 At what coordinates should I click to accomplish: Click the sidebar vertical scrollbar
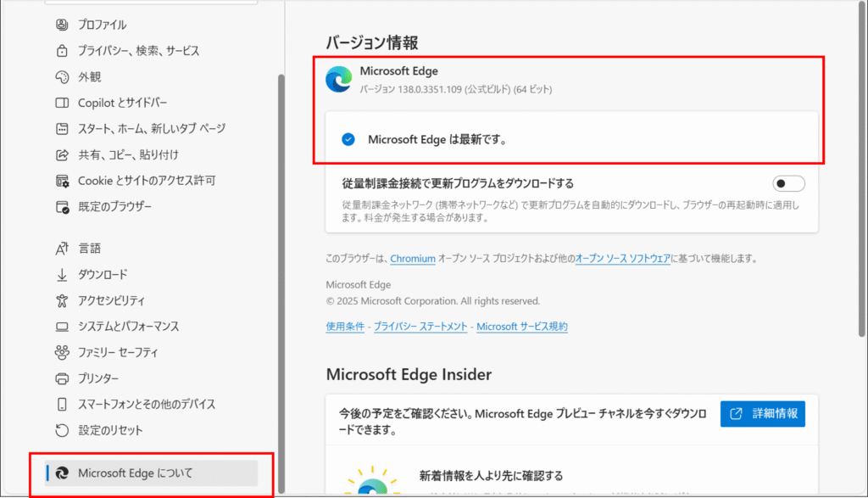pyautogui.click(x=281, y=283)
